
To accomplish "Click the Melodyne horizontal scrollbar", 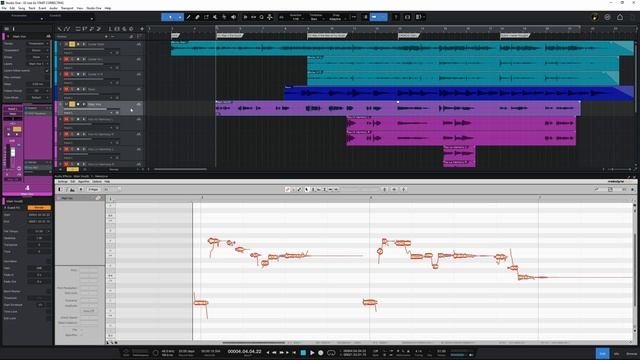I will [x=253, y=343].
